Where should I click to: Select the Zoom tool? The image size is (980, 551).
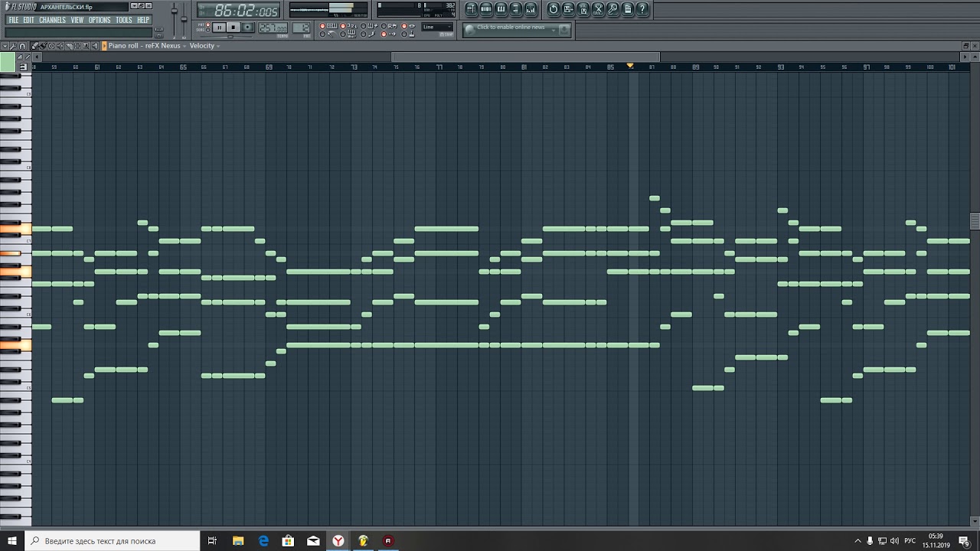[86, 46]
